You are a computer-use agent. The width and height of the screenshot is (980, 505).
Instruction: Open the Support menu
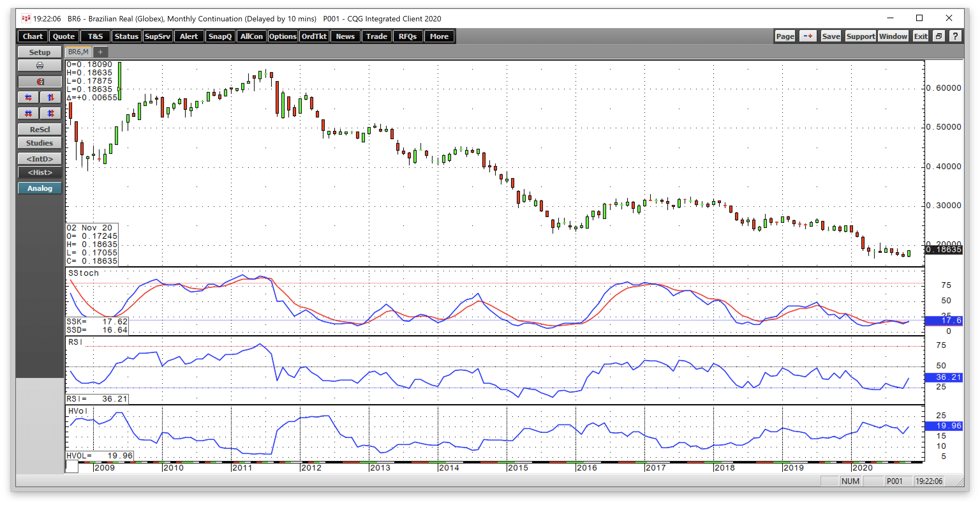coord(861,36)
